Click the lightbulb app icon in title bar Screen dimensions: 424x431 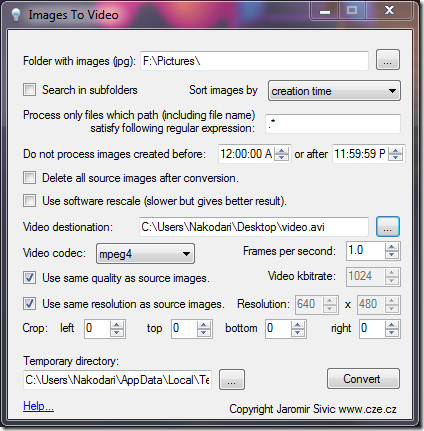pyautogui.click(x=16, y=15)
